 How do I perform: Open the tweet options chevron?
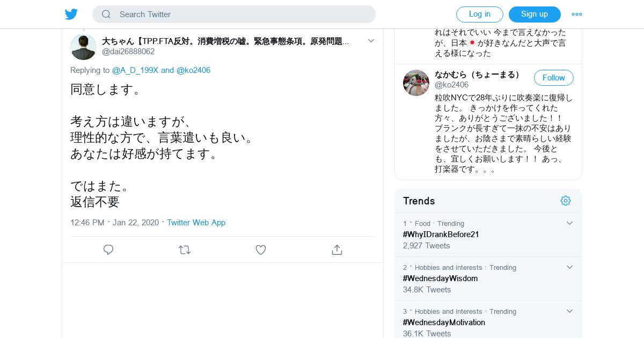[371, 41]
